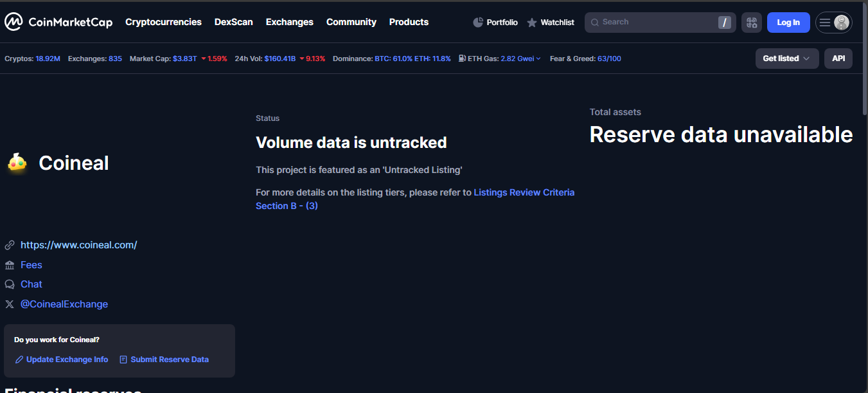868x393 pixels.
Task: Click the Coineal exchange name heading
Action: (74, 163)
